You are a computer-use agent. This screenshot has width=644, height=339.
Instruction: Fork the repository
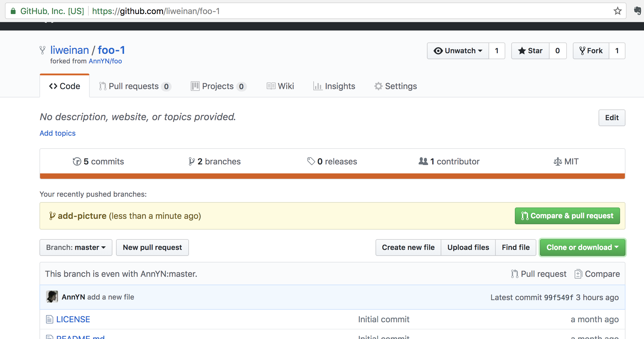coord(591,51)
